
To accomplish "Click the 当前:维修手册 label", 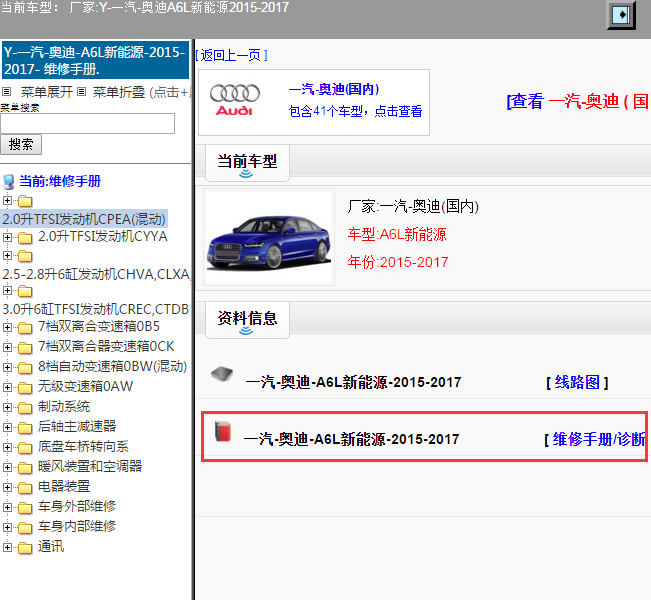I will 60,181.
